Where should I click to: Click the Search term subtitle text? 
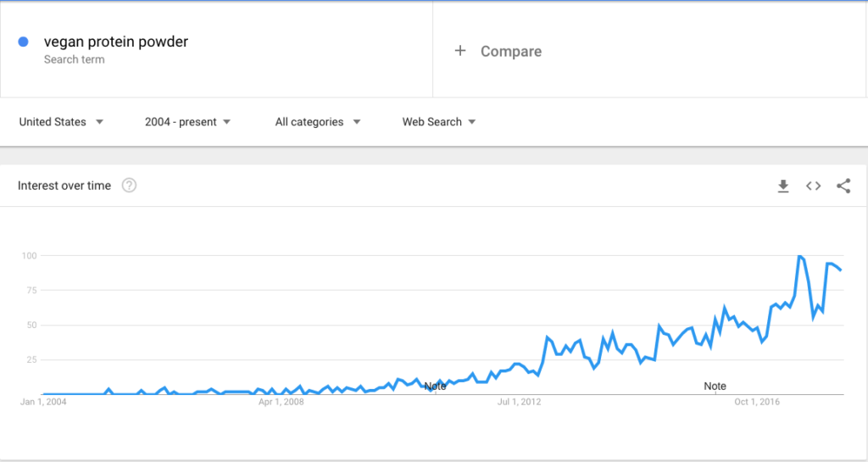[x=75, y=59]
